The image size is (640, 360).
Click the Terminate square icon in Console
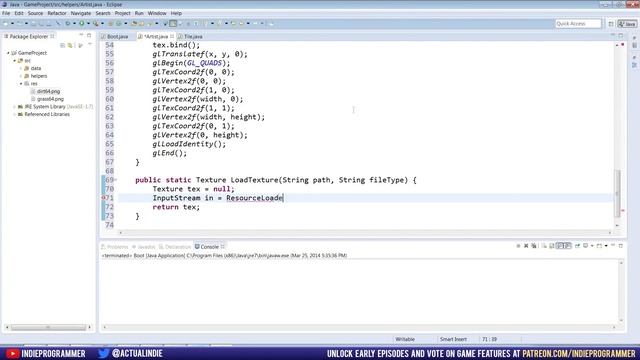click(x=518, y=246)
